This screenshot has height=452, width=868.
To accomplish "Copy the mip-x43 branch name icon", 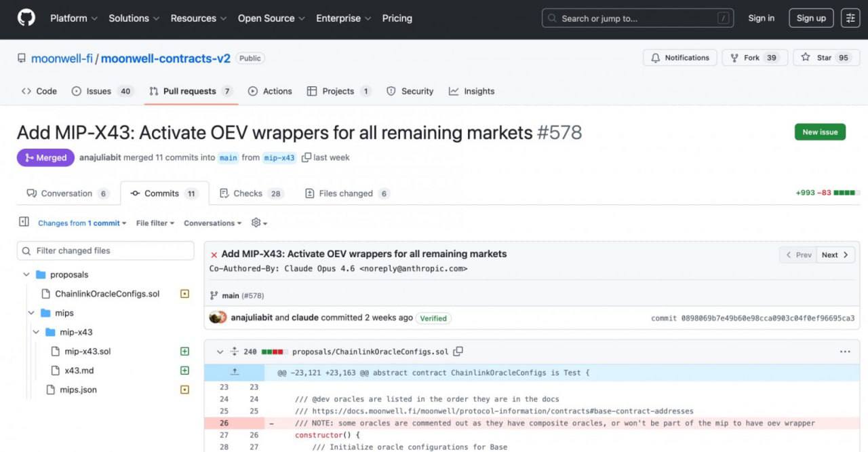I will pyautogui.click(x=307, y=157).
